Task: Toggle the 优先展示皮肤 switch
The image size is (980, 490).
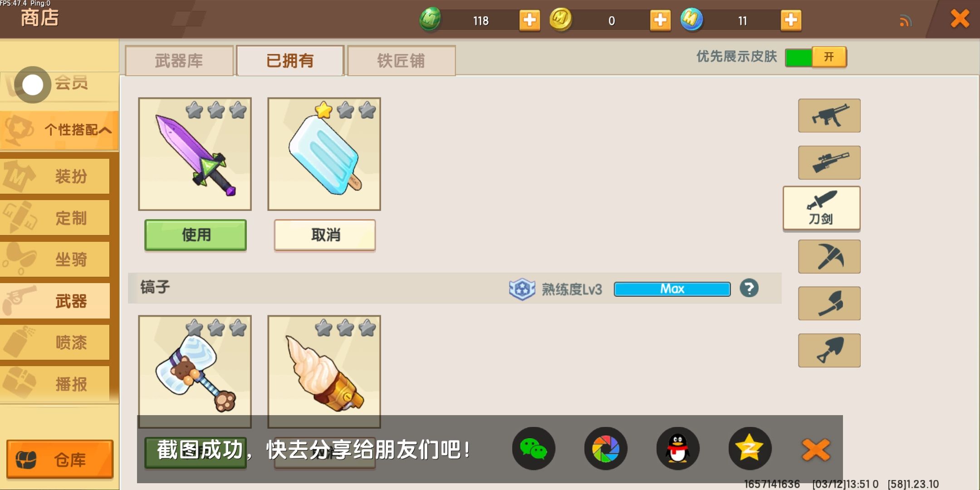Action: coord(816,57)
